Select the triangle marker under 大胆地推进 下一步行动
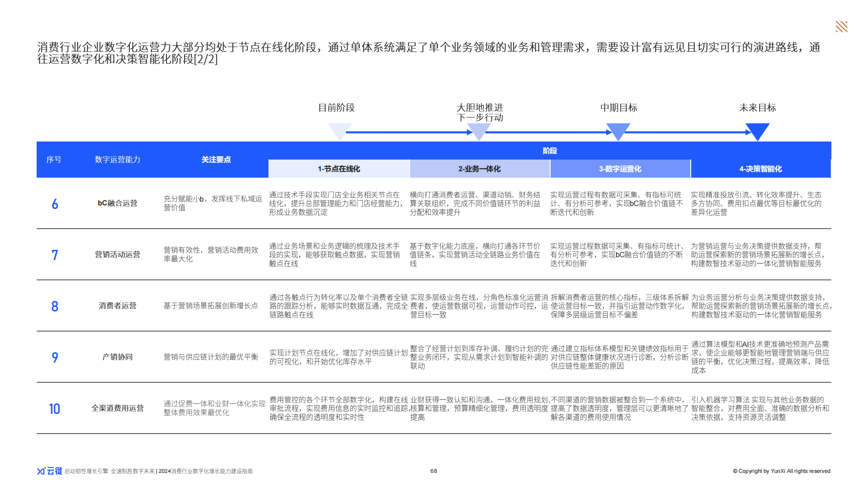868x488 pixels. pyautogui.click(x=479, y=131)
